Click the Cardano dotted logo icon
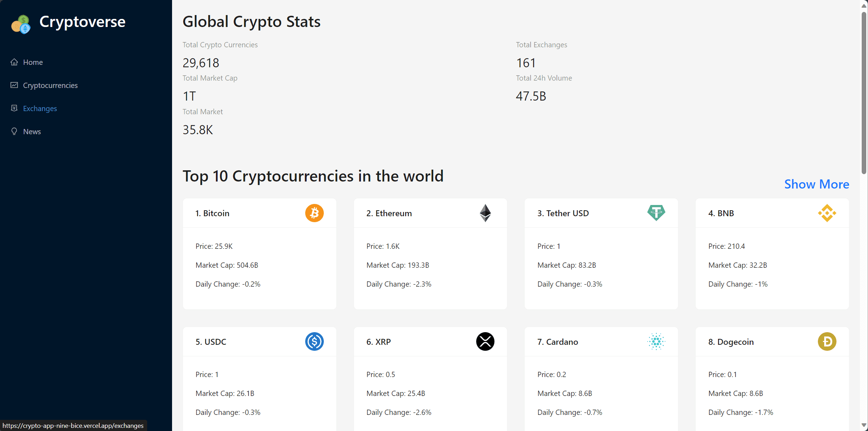The image size is (868, 431). click(x=656, y=341)
